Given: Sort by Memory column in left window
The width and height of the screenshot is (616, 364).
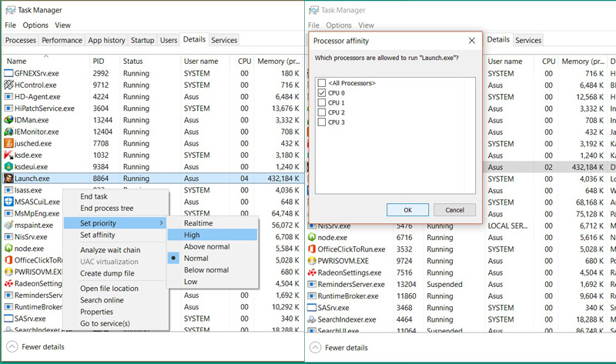Looking at the screenshot, I should (279, 62).
